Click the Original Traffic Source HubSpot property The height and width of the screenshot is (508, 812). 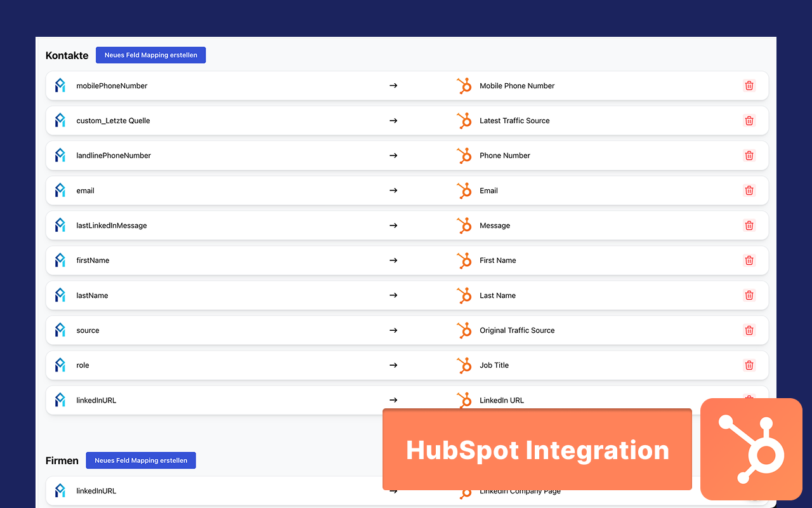(517, 330)
